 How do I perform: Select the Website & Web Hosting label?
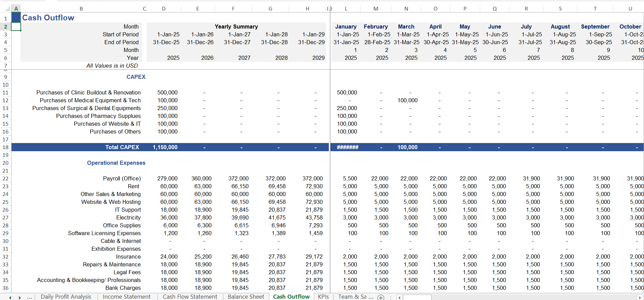click(x=111, y=202)
